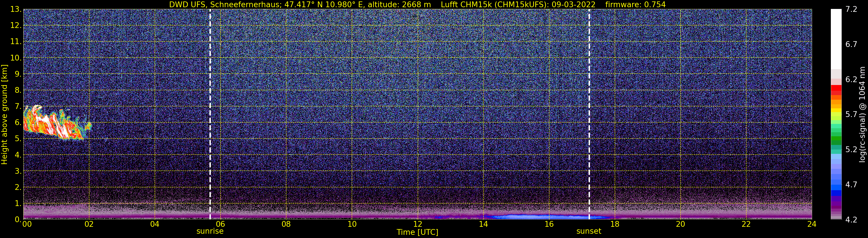Click the time axis tick label '22'
This screenshot has height=238, width=868.
pos(746,224)
